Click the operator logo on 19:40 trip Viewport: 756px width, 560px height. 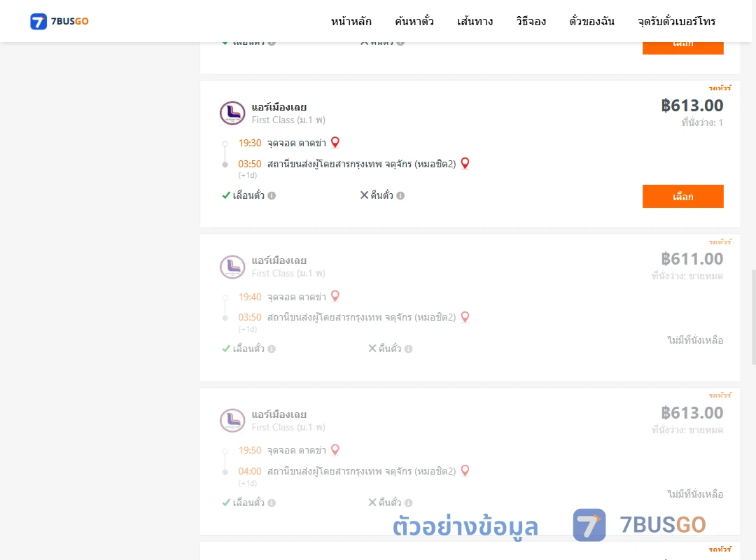[232, 267]
